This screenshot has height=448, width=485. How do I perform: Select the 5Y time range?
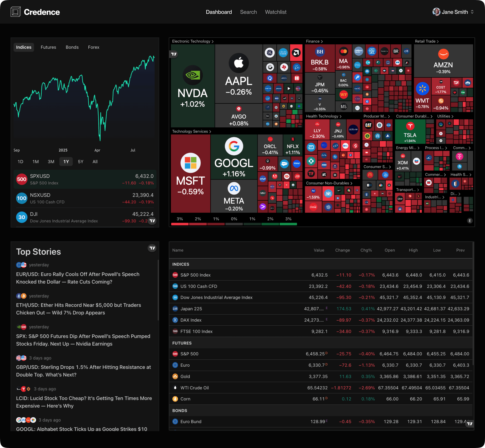(81, 162)
